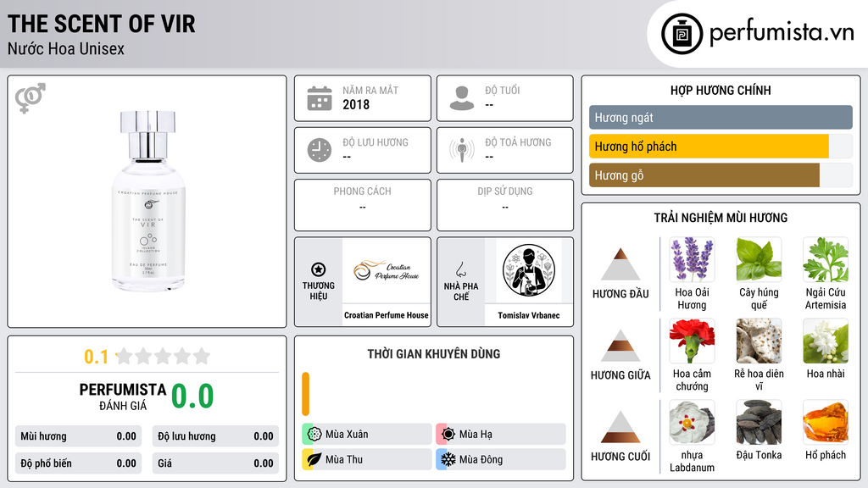Click the green 0.0 Perfumista score
This screenshot has height=488, width=868.
point(192,396)
